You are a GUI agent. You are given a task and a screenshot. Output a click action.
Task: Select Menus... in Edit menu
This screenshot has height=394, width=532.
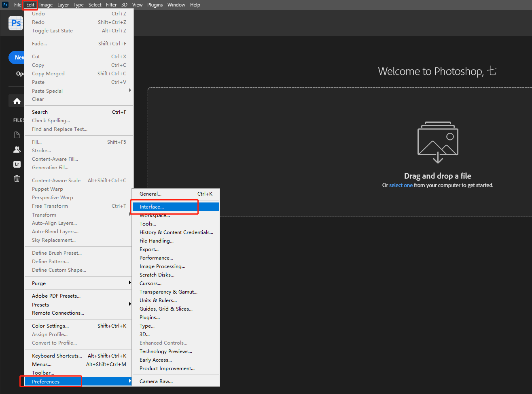click(x=79, y=364)
